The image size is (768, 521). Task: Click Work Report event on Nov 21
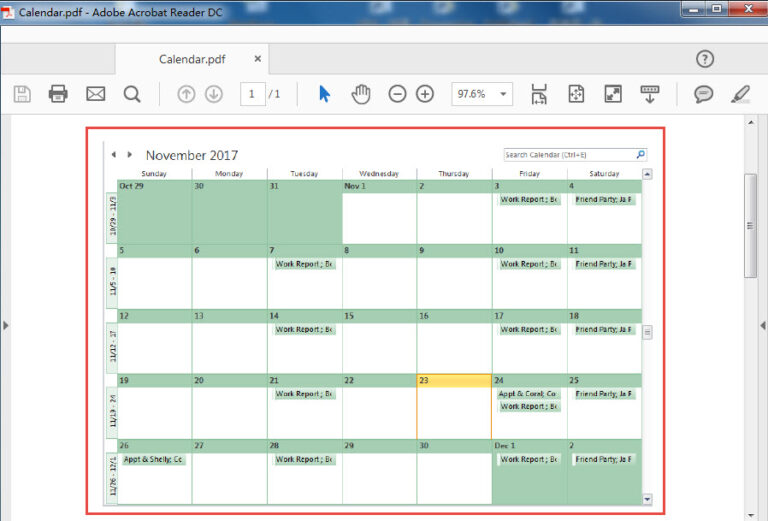(304, 394)
